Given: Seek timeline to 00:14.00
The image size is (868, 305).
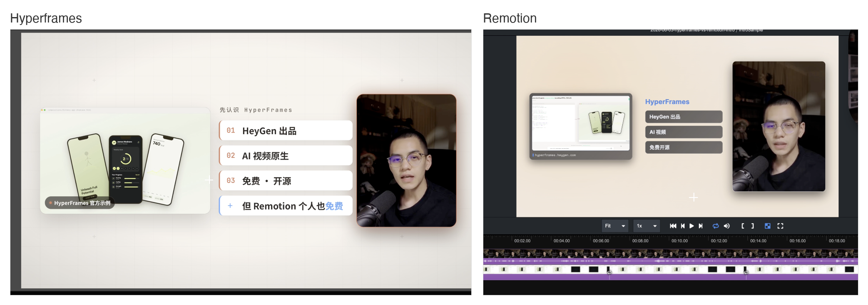Looking at the screenshot, I should point(758,241).
